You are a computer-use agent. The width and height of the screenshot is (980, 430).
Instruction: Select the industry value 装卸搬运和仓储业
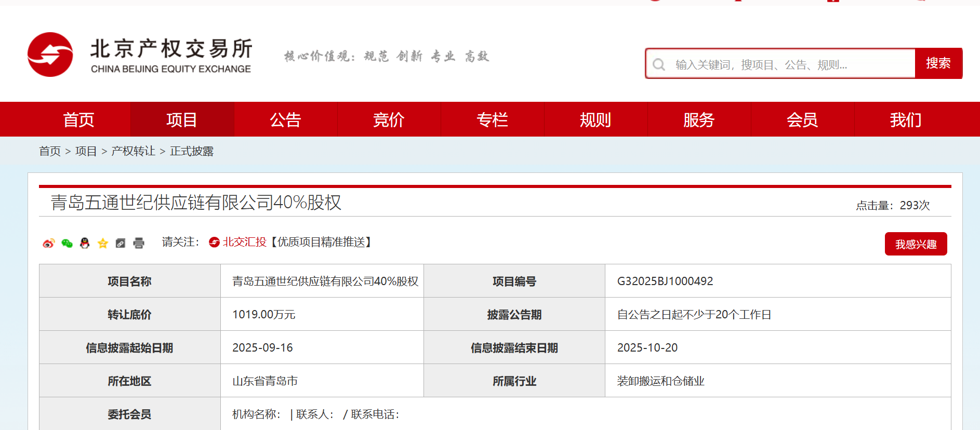point(661,381)
